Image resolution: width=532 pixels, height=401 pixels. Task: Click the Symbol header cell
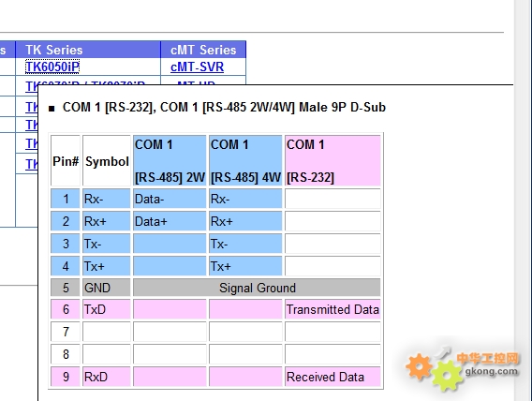coord(107,161)
